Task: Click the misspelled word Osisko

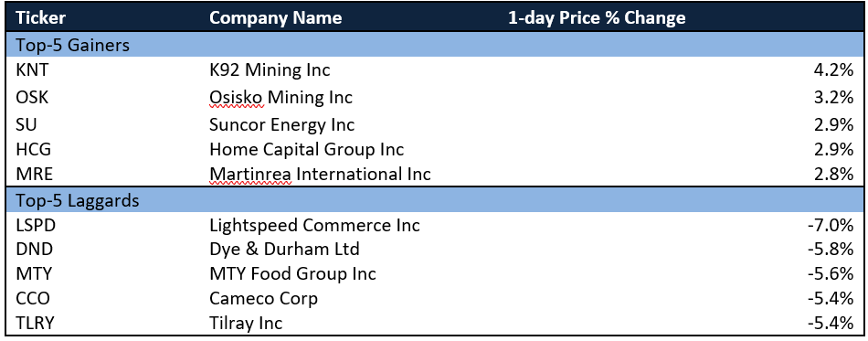Action: pyautogui.click(x=237, y=98)
